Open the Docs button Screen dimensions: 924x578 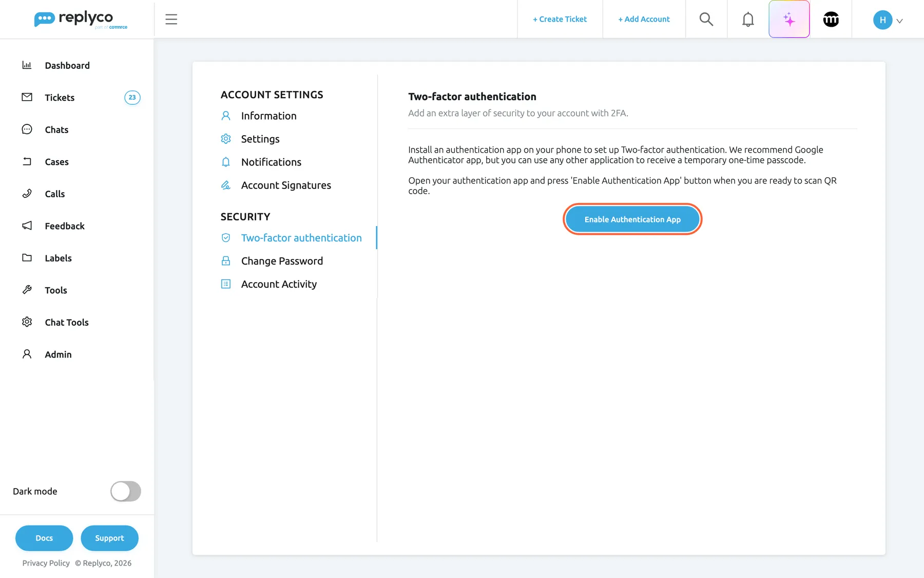coord(44,538)
